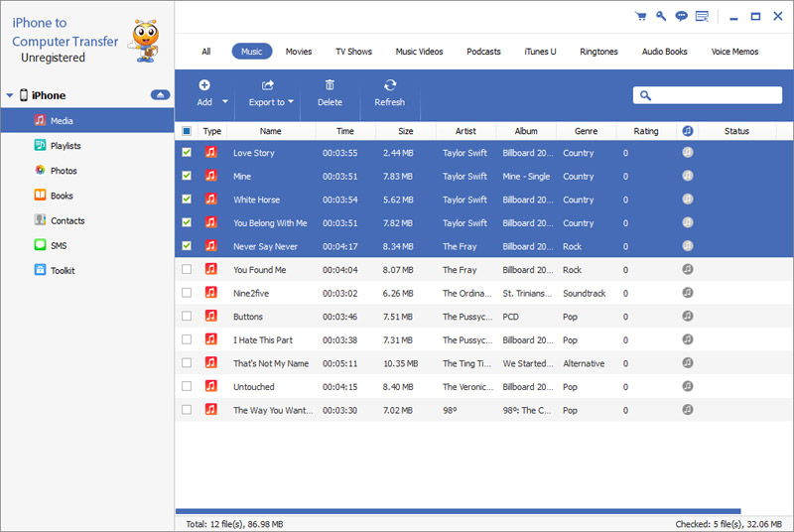The height and width of the screenshot is (532, 794).
Task: Sort by the Genre column header
Action: tap(587, 131)
